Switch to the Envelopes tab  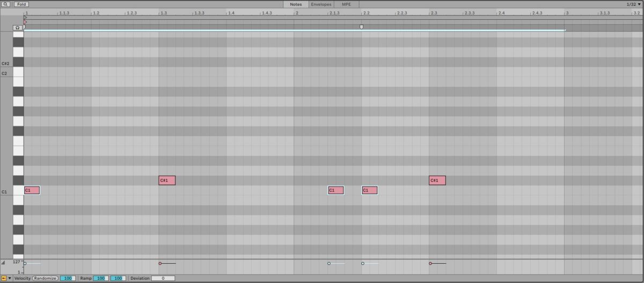[321, 4]
